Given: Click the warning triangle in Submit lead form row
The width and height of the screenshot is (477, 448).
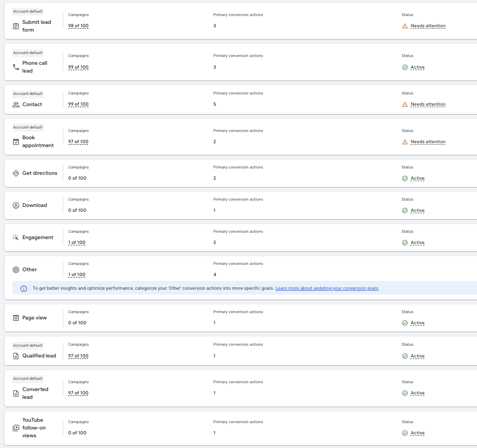Looking at the screenshot, I should pyautogui.click(x=404, y=26).
